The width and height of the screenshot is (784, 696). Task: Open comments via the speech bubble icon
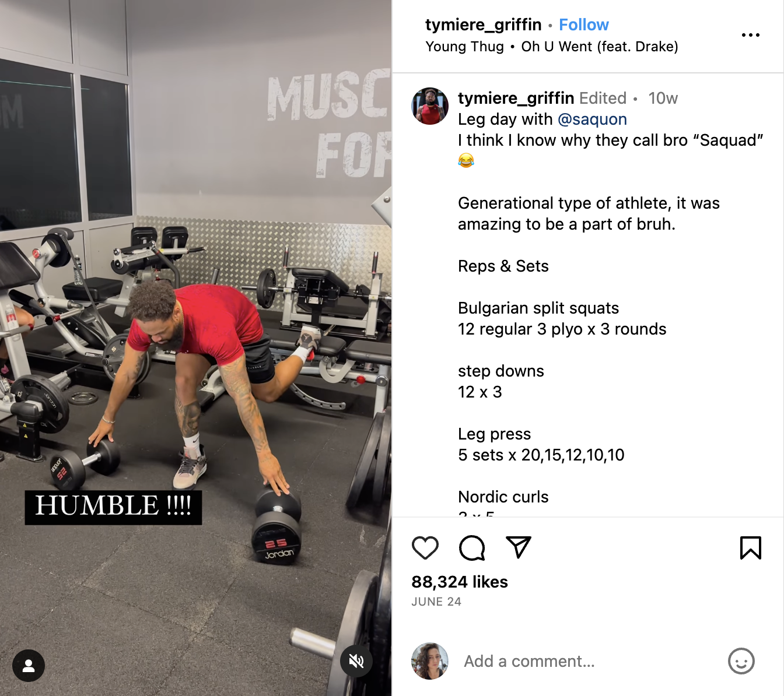tap(472, 548)
